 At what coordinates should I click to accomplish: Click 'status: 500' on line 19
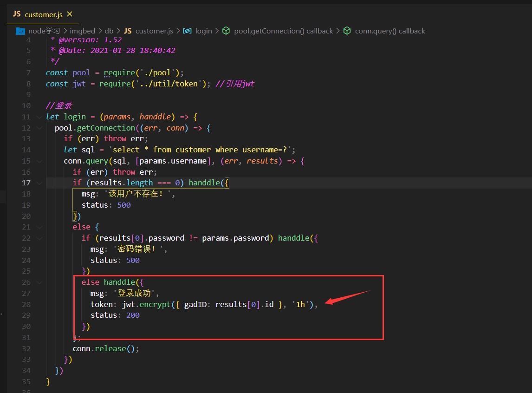[x=106, y=205]
